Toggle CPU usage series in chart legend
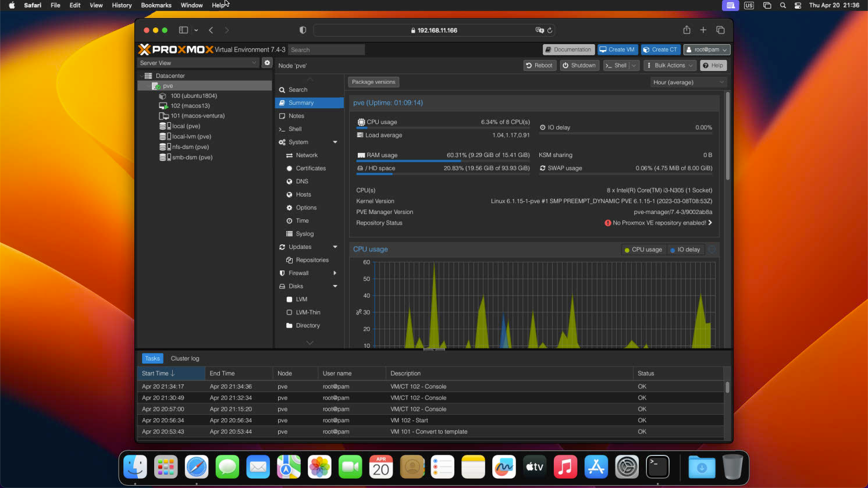The width and height of the screenshot is (868, 488). point(643,250)
